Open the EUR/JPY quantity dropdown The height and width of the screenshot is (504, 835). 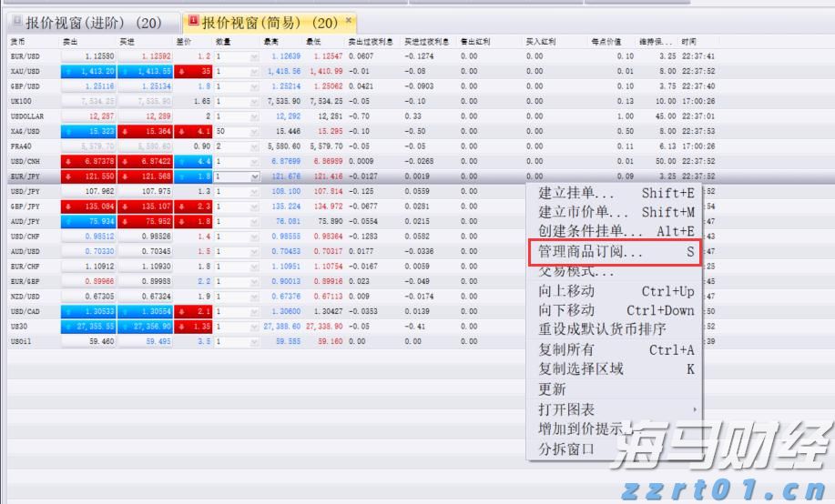tap(254, 176)
